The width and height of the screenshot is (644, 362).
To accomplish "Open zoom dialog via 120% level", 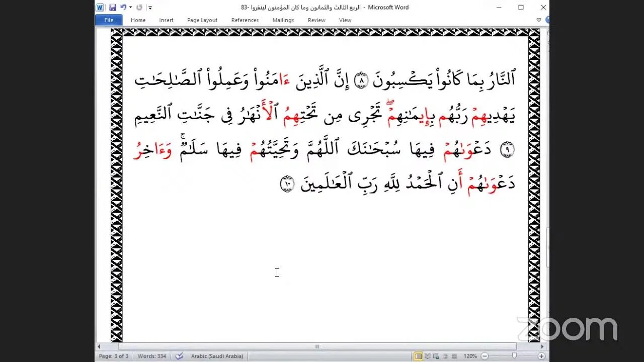I will coord(470,356).
